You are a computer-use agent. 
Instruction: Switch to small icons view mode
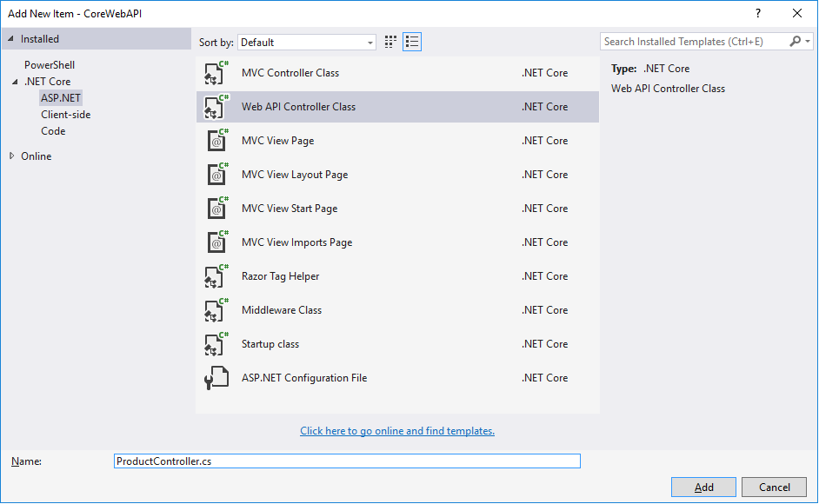coord(391,42)
